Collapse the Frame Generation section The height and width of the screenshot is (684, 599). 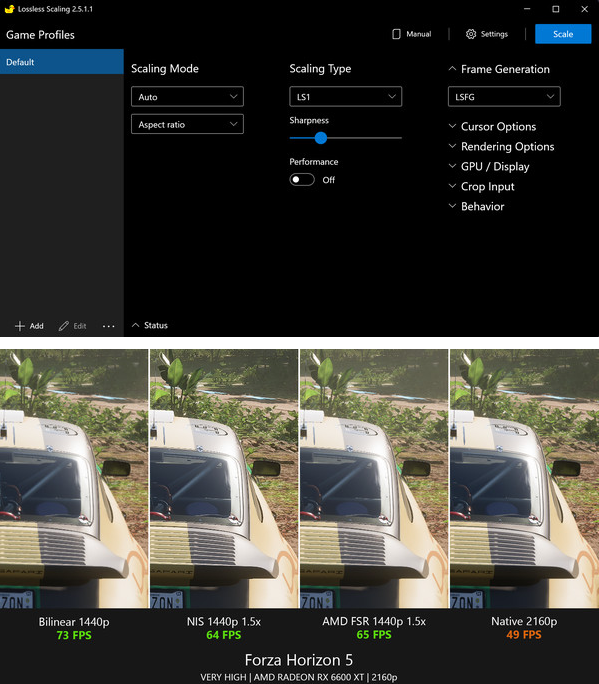pyautogui.click(x=452, y=69)
